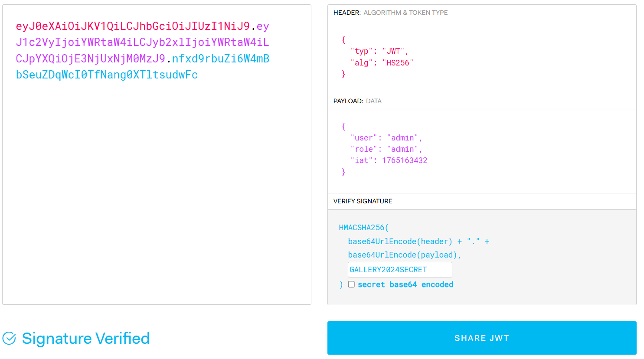Click the SHARE JWT button

(482, 338)
